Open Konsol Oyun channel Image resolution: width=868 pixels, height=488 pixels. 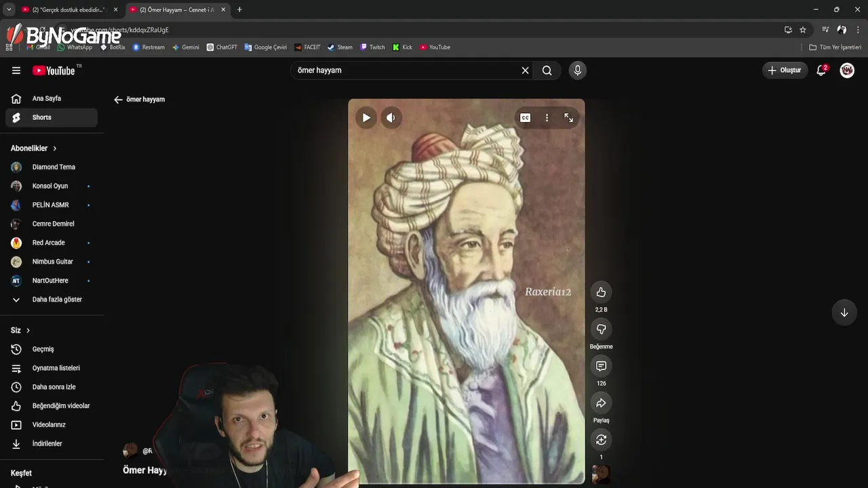tap(52, 186)
